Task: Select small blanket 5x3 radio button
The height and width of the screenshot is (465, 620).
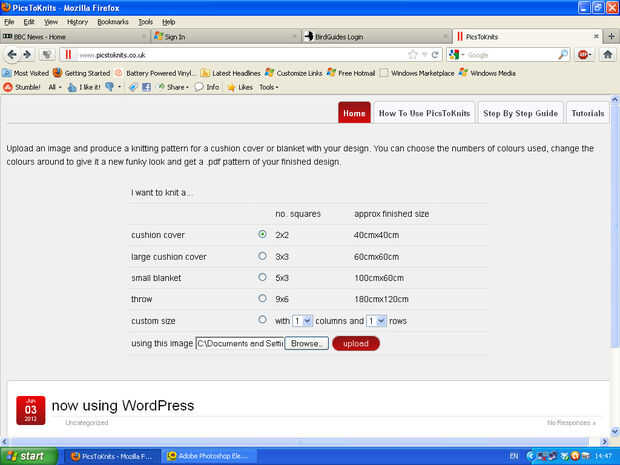Action: tap(262, 277)
